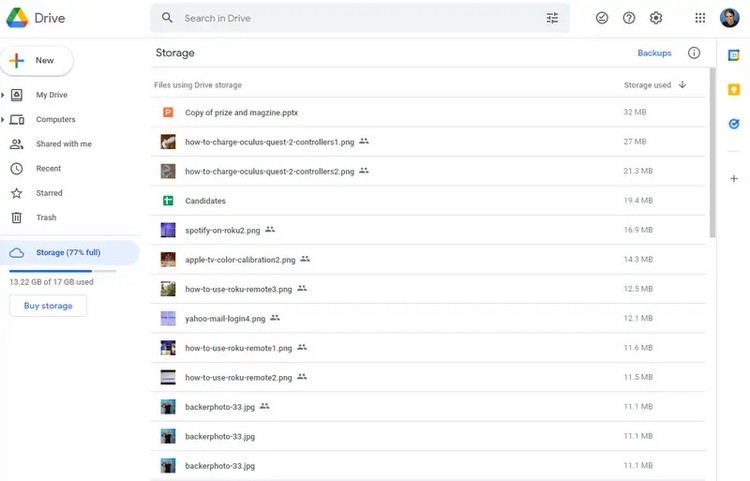Click the Sheets icon next to Candidates
This screenshot has width=750, height=481.
(x=168, y=200)
